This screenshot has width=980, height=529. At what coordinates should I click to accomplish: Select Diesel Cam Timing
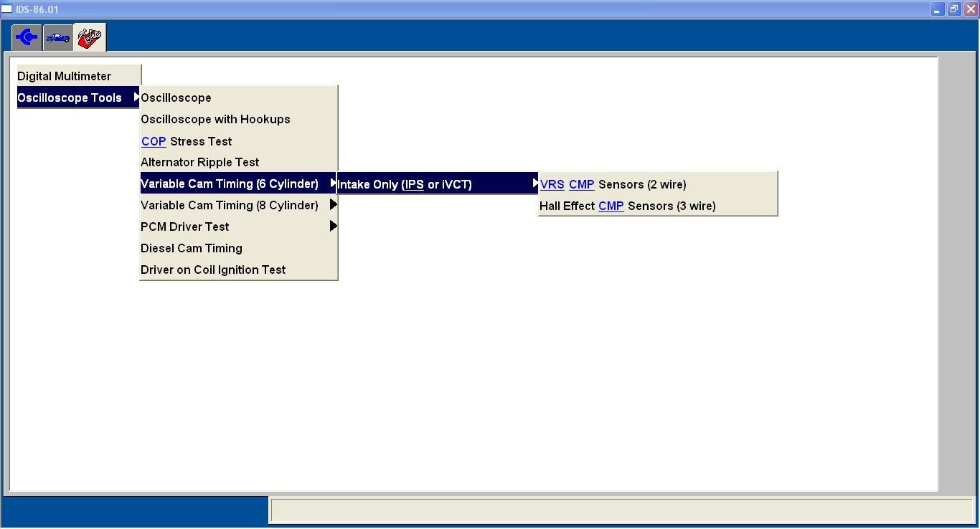[192, 248]
